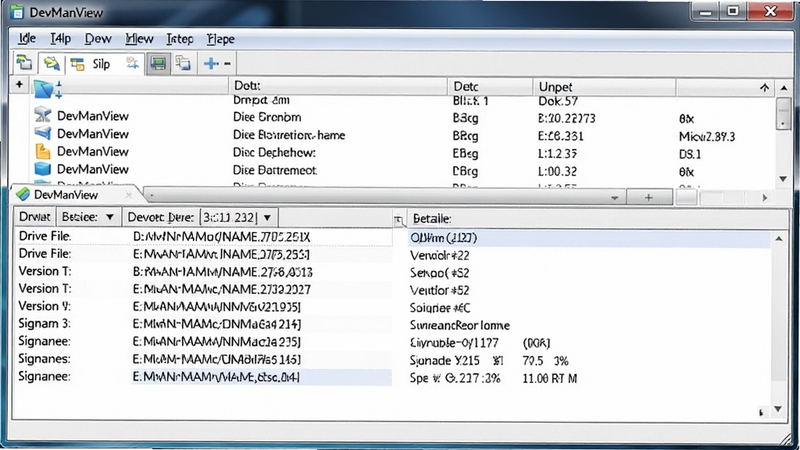800x450 pixels.
Task: Click the Silp toolbar button
Action: tap(101, 64)
